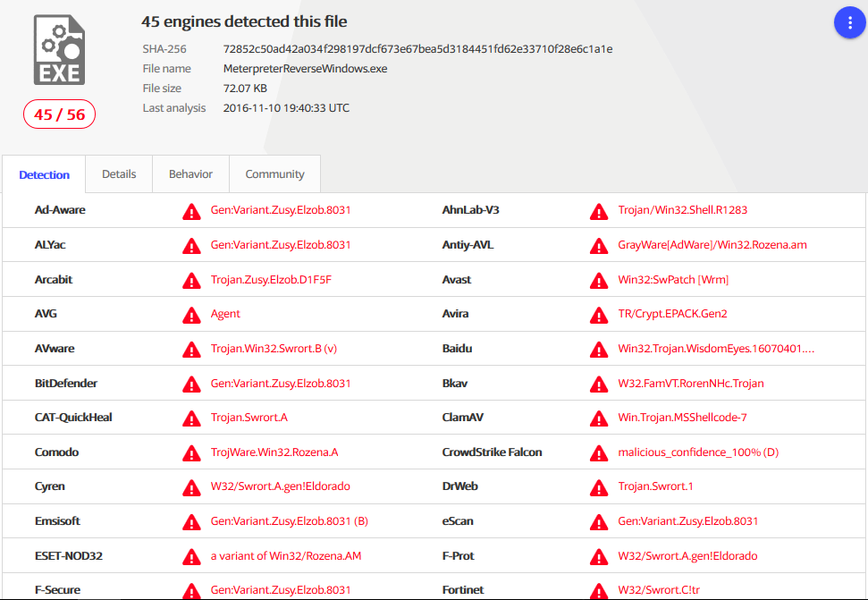Click the Baidu result Win32.Trojan.WisdomEyes
The width and height of the screenshot is (868, 600).
pos(716,348)
